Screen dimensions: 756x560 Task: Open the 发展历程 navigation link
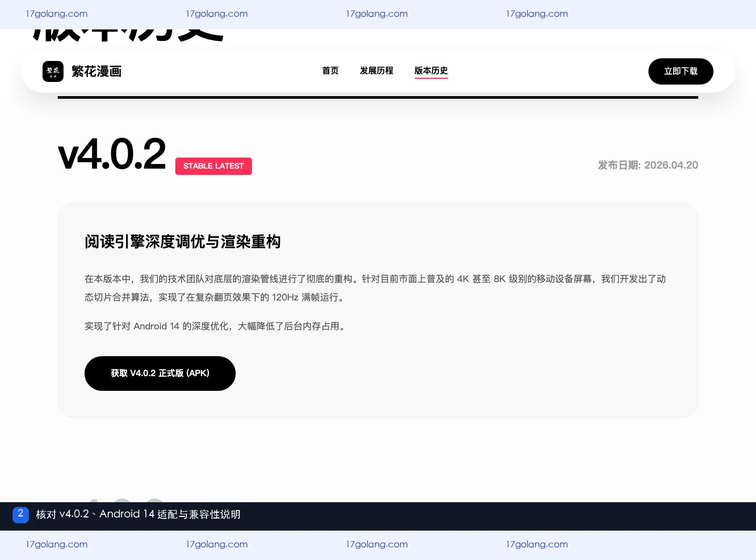[x=376, y=71]
